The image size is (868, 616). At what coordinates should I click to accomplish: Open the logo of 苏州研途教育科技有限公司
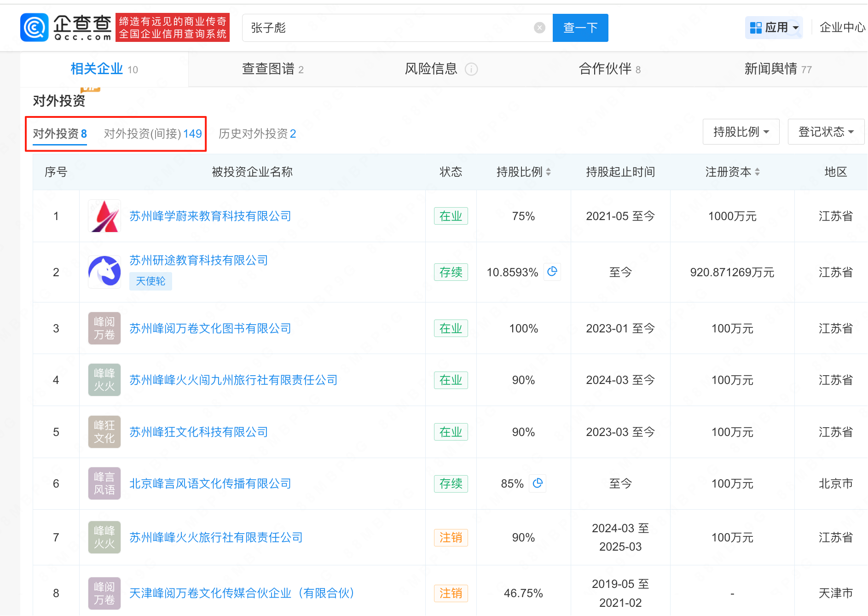104,272
